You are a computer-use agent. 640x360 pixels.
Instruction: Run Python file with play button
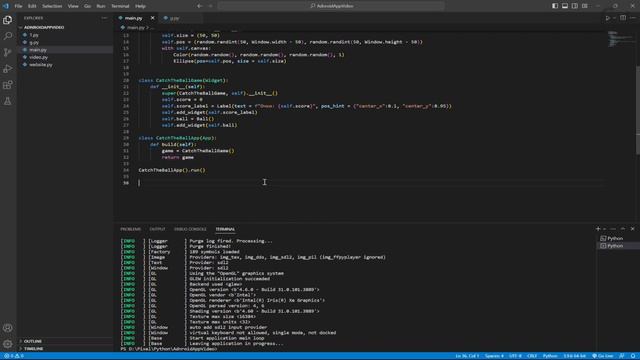607,18
